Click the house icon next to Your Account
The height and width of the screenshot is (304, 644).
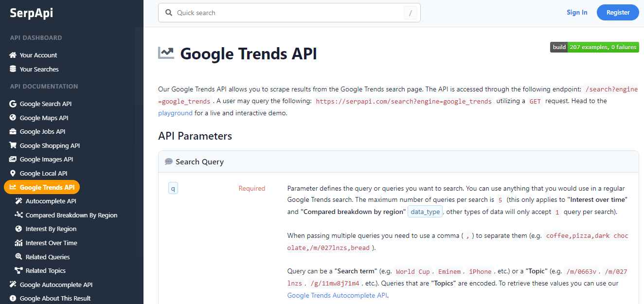click(x=13, y=55)
